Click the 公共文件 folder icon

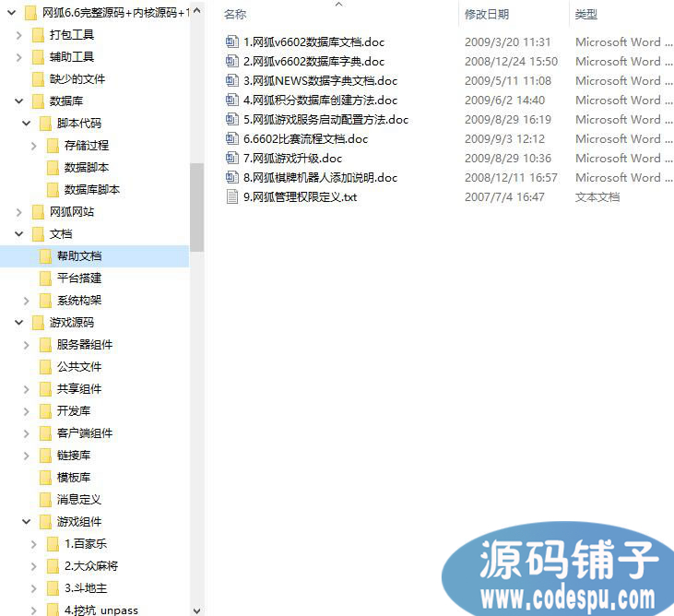[x=45, y=367]
